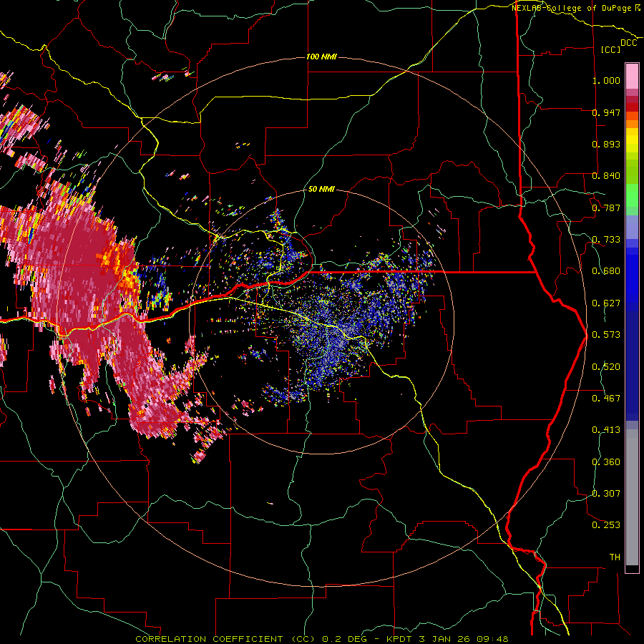The image size is (644, 644).
Task: Pick the bright green color bar segment
Action: pyautogui.click(x=632, y=196)
